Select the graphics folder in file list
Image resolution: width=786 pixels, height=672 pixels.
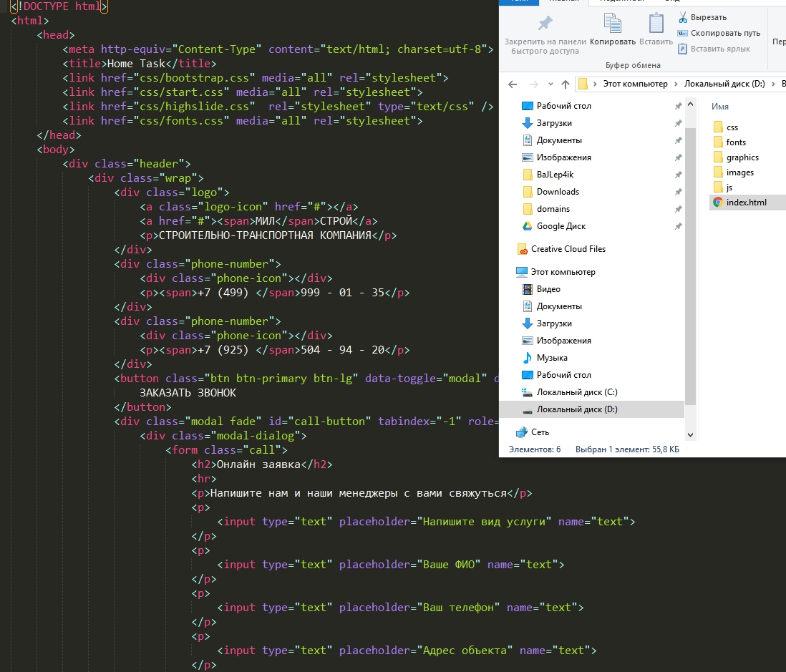pos(742,157)
